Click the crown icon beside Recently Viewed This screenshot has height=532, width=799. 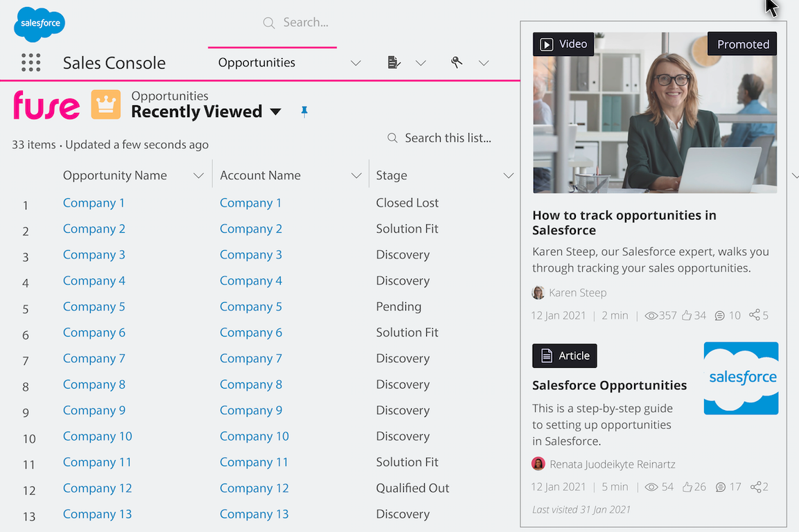[105, 105]
